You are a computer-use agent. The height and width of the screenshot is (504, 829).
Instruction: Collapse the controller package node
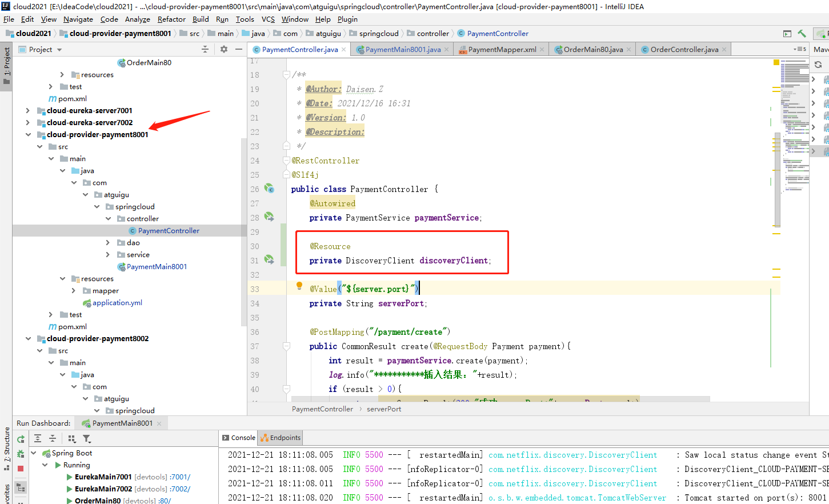click(x=108, y=218)
